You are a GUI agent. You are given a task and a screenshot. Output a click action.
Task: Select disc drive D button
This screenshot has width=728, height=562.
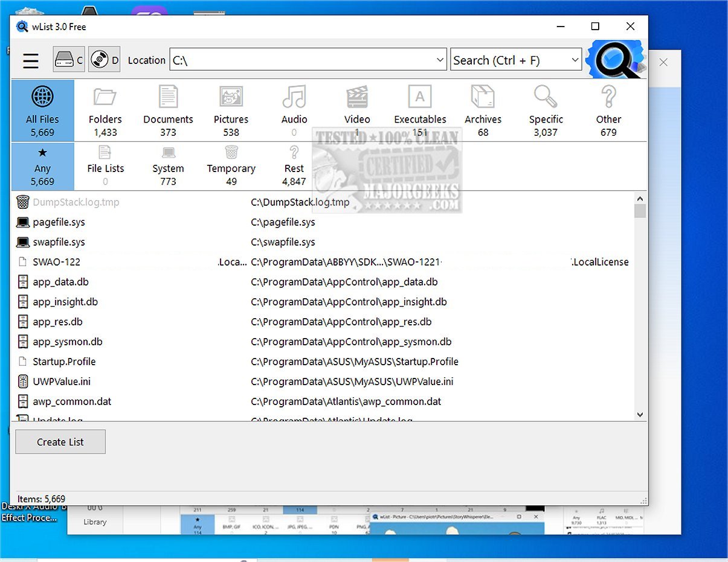click(104, 60)
